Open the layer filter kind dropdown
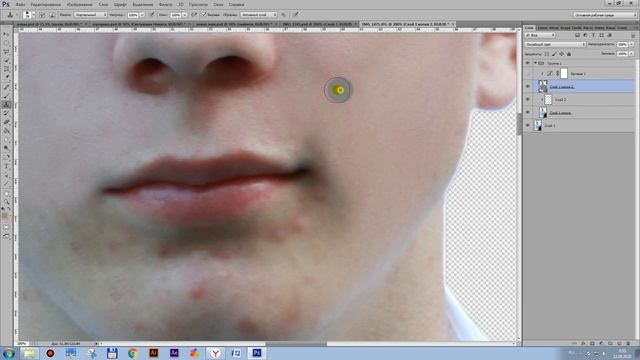 (540, 35)
